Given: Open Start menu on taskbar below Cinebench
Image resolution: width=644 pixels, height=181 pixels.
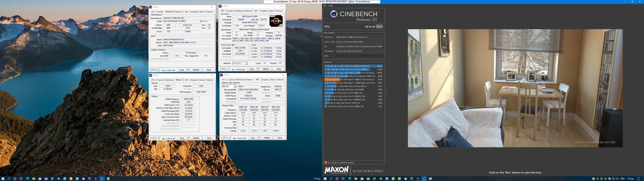Looking at the screenshot, I should click(x=325, y=179).
